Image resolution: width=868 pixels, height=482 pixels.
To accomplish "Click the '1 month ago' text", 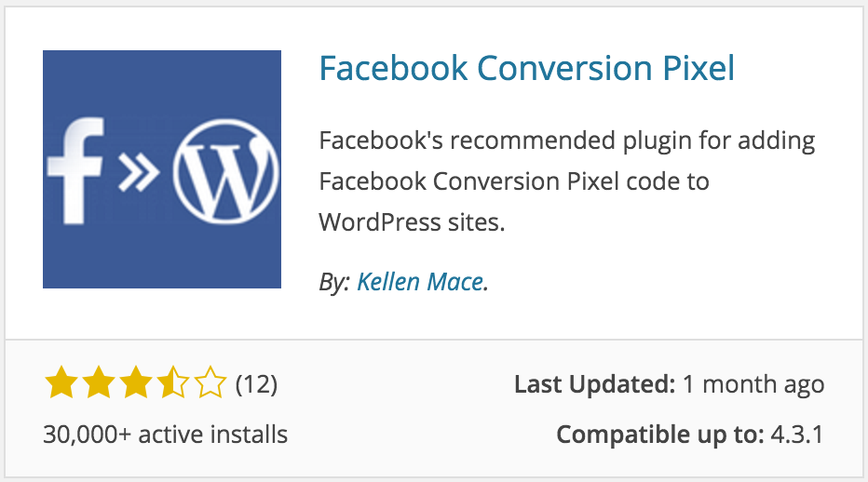I will (753, 385).
